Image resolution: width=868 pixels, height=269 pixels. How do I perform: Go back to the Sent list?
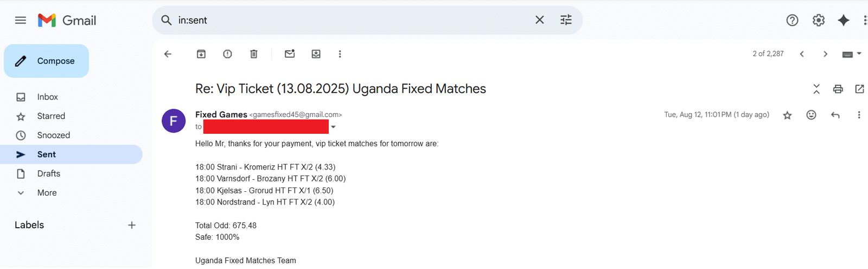pyautogui.click(x=168, y=54)
